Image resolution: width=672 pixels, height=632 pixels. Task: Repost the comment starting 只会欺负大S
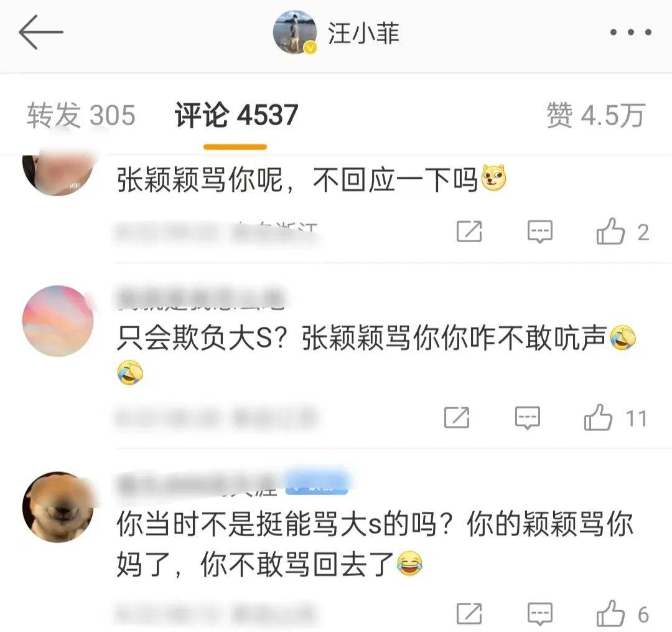(x=457, y=418)
